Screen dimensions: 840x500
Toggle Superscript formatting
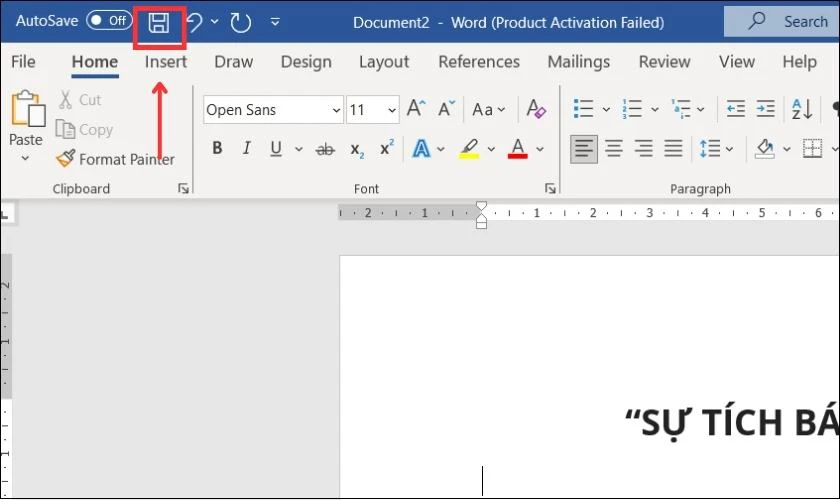pyautogui.click(x=387, y=147)
